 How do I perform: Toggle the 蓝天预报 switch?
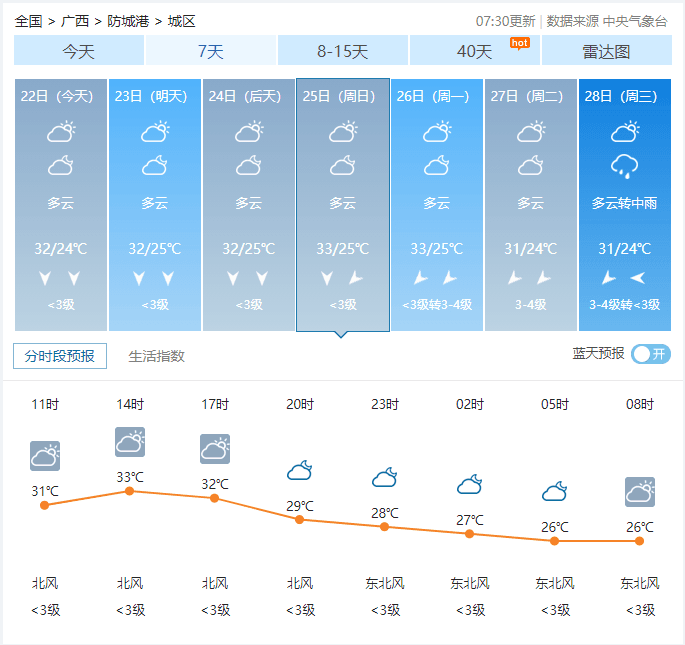pos(650,354)
